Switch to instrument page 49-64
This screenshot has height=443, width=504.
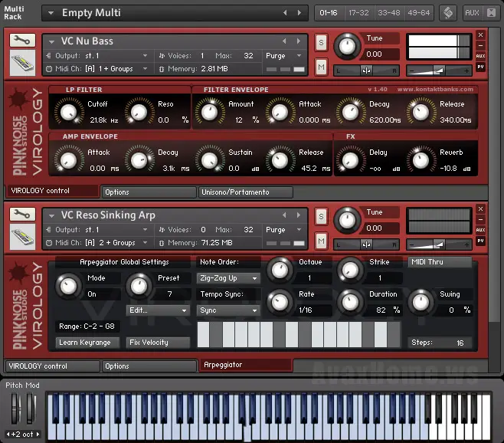419,13
